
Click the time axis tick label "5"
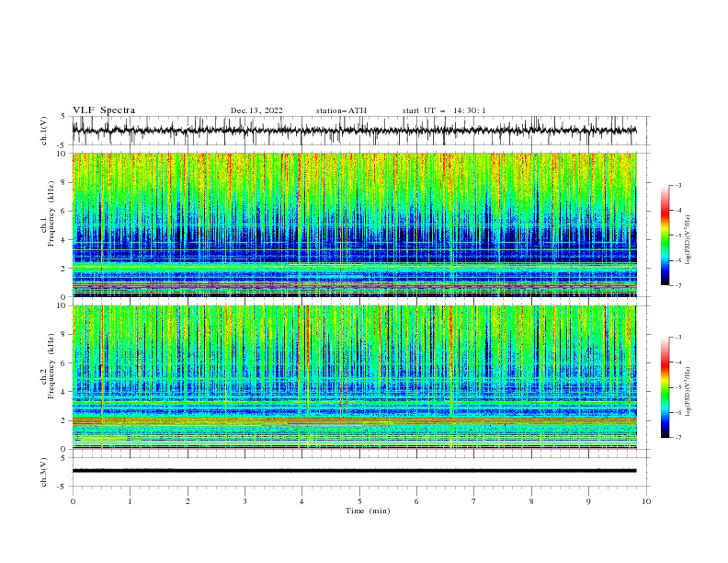click(359, 501)
